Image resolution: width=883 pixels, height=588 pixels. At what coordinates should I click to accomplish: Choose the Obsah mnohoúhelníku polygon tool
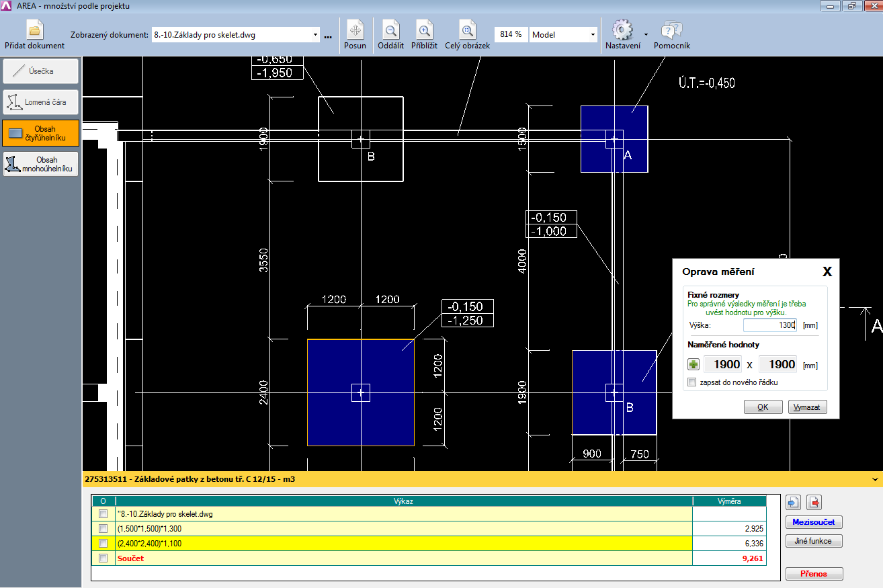(40, 164)
